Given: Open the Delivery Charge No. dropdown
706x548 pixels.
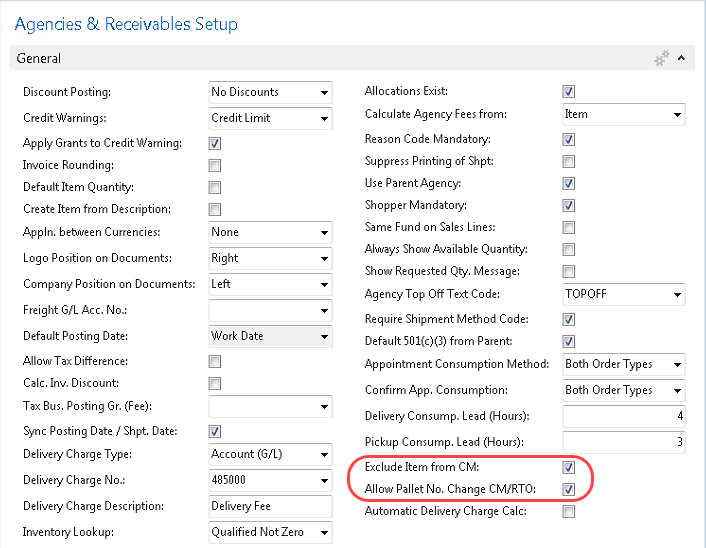Looking at the screenshot, I should pos(324,481).
